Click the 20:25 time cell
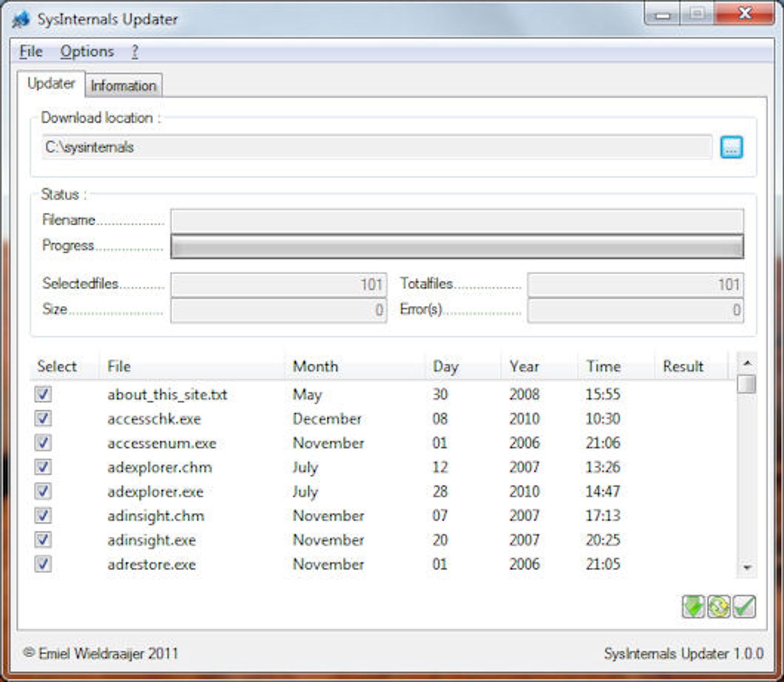This screenshot has height=682, width=784. [603, 540]
